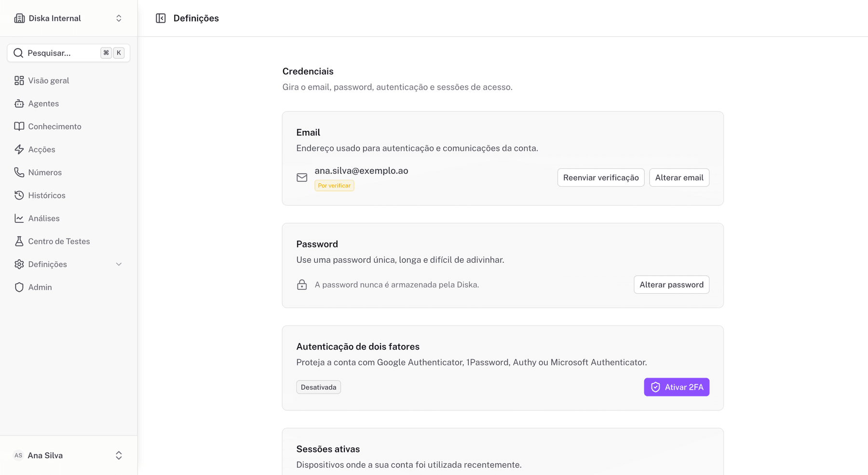Open Históricos label in sidebar
Image resolution: width=868 pixels, height=475 pixels.
(47, 195)
